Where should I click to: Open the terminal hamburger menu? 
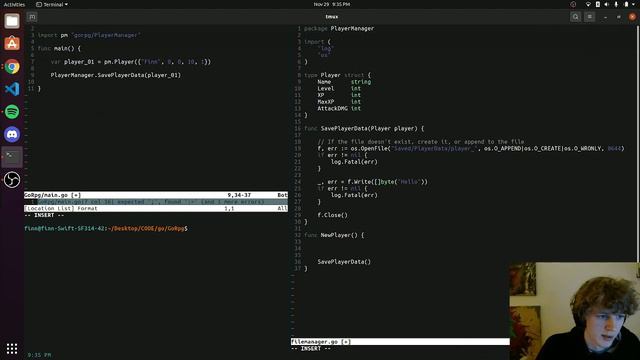pyautogui.click(x=589, y=17)
